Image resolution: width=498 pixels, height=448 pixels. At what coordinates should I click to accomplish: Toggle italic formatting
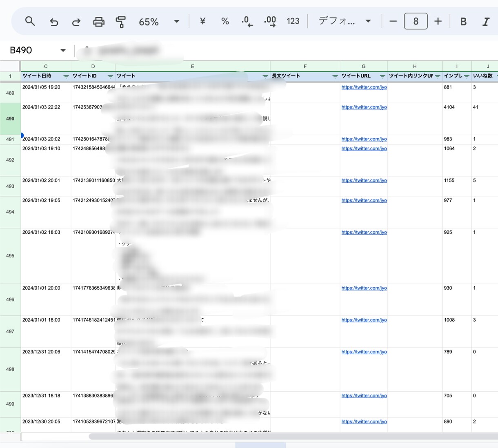(486, 22)
